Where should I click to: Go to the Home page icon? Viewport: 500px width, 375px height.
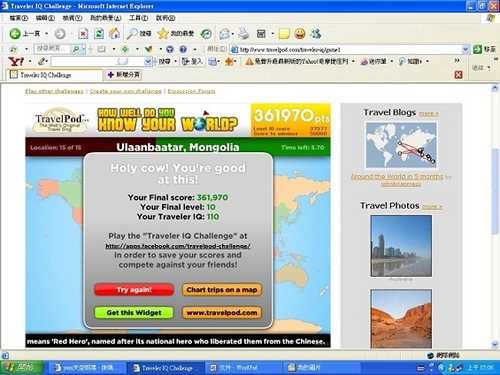pos(114,33)
